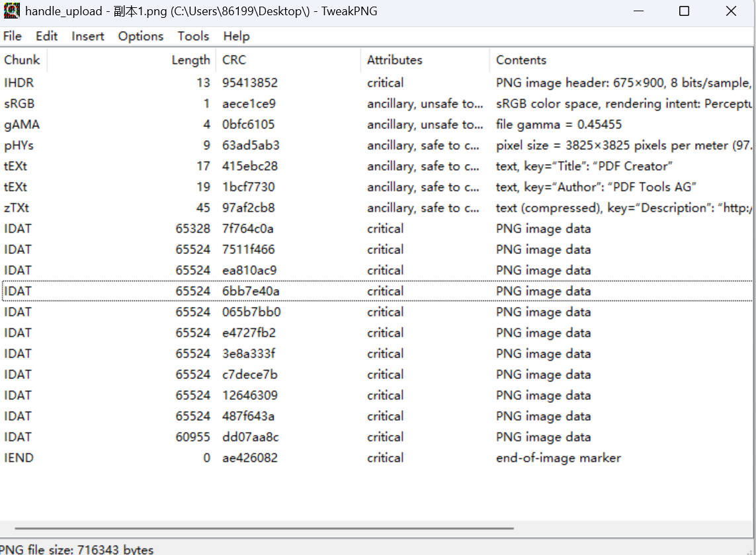The image size is (756, 555).
Task: Click the Length column header
Action: point(190,60)
